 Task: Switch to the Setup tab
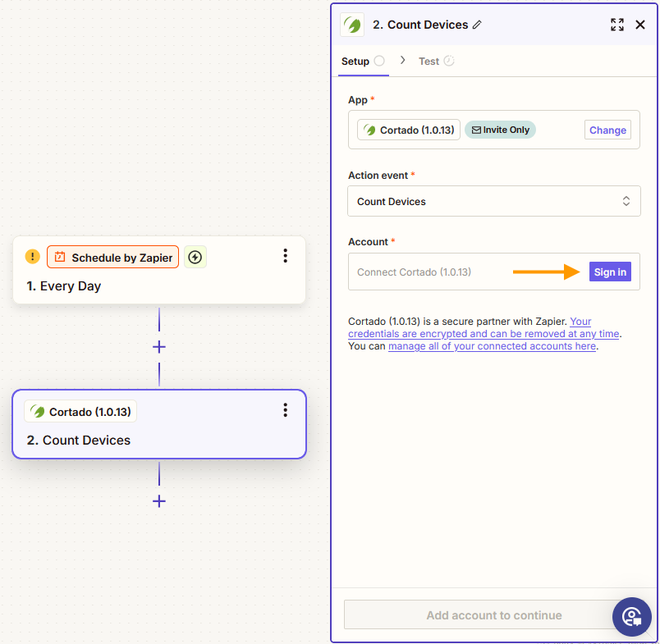point(364,62)
